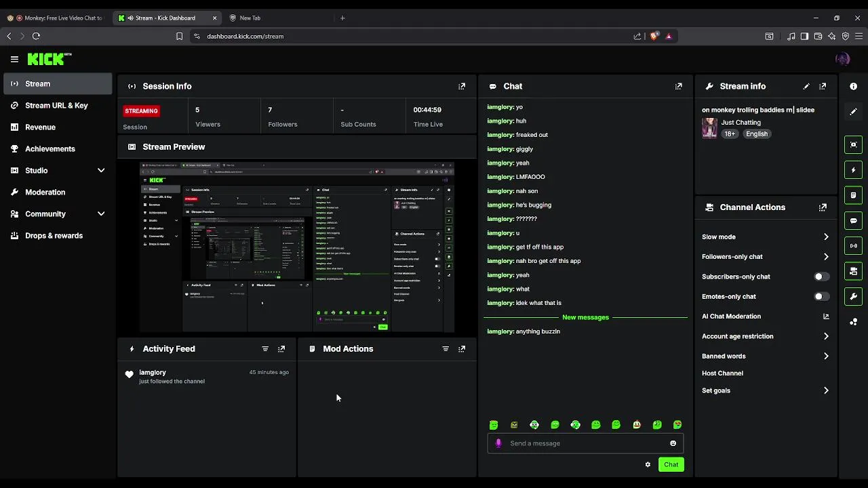
Task: Open the user profile avatar
Action: coord(843,60)
